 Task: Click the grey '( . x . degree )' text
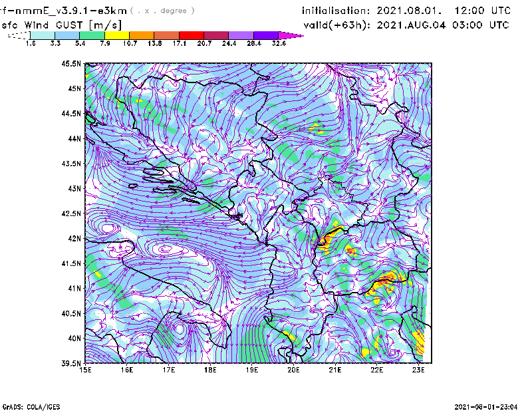pyautogui.click(x=163, y=11)
